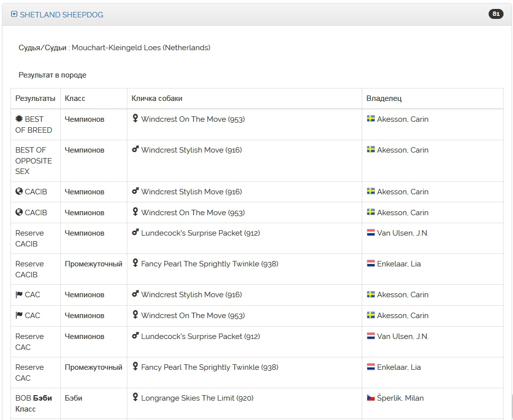This screenshot has height=420, width=513.
Task: Open Windcrest Stylish Move in Best of Opposite Sex row
Action: pyautogui.click(x=192, y=150)
